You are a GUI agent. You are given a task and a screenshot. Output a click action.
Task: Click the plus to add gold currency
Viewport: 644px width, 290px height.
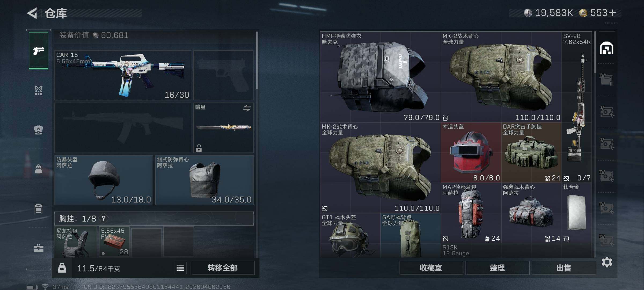(613, 13)
